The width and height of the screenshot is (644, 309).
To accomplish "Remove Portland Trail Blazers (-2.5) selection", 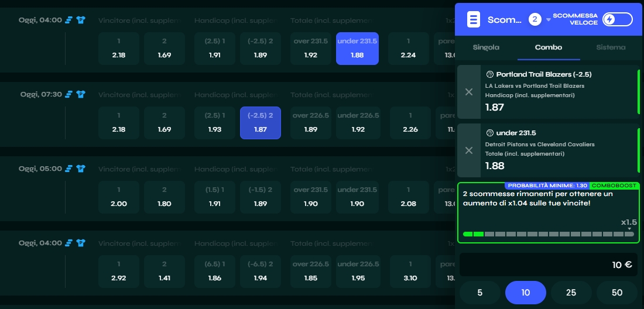I will click(x=468, y=92).
